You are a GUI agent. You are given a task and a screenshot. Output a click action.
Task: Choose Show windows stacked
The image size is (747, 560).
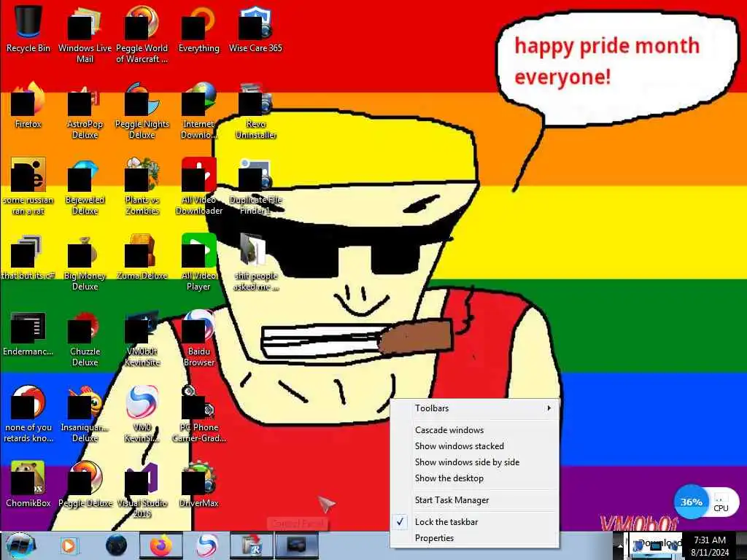[x=474, y=446]
